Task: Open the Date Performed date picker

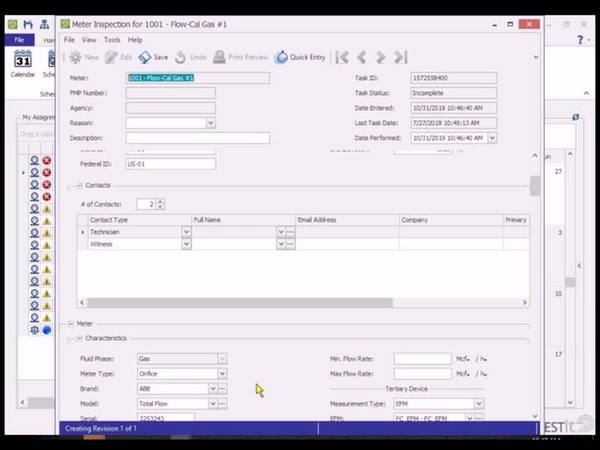Action: pyautogui.click(x=491, y=138)
